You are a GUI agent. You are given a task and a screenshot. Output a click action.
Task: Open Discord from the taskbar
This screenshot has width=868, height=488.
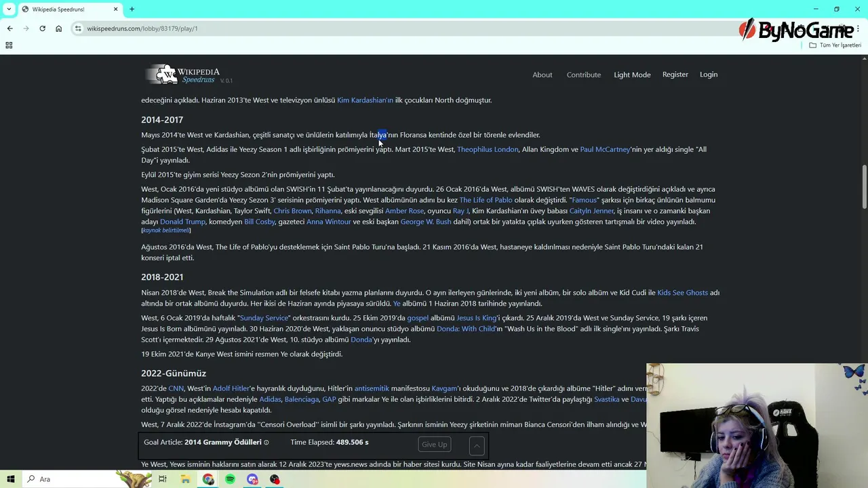(x=252, y=479)
